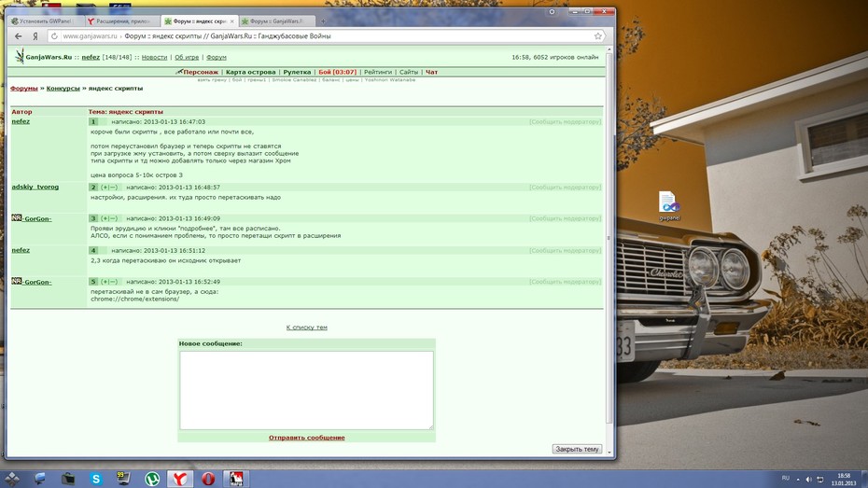Open nefez author link on post 4
This screenshot has width=868, height=488.
point(21,250)
